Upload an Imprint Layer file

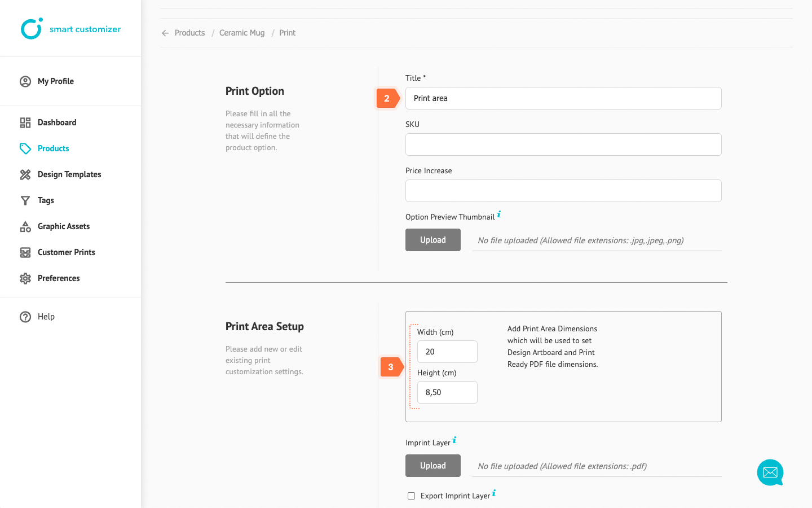click(433, 466)
